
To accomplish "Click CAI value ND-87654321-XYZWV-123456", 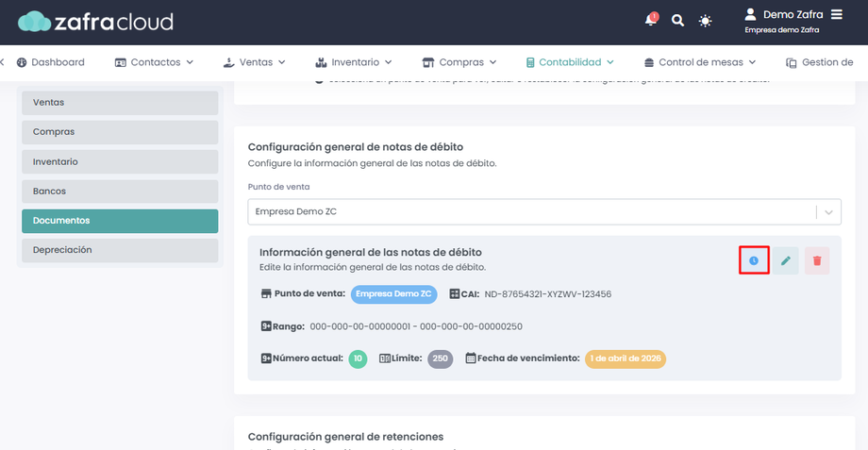I will 548,294.
